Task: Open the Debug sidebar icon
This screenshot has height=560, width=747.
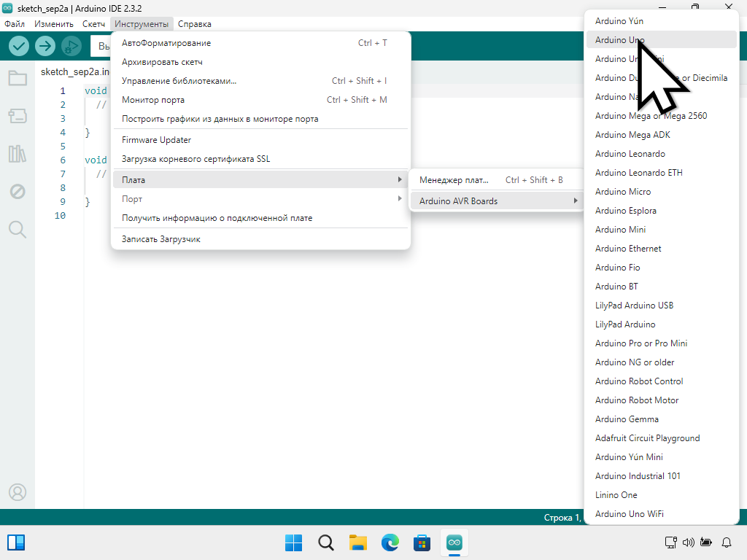Action: [18, 192]
